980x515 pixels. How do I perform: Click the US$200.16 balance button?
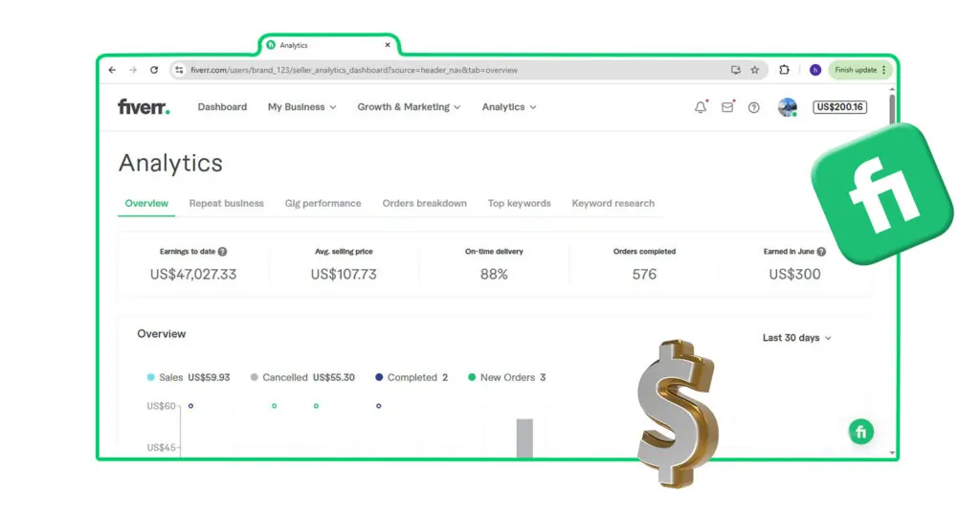click(x=839, y=107)
